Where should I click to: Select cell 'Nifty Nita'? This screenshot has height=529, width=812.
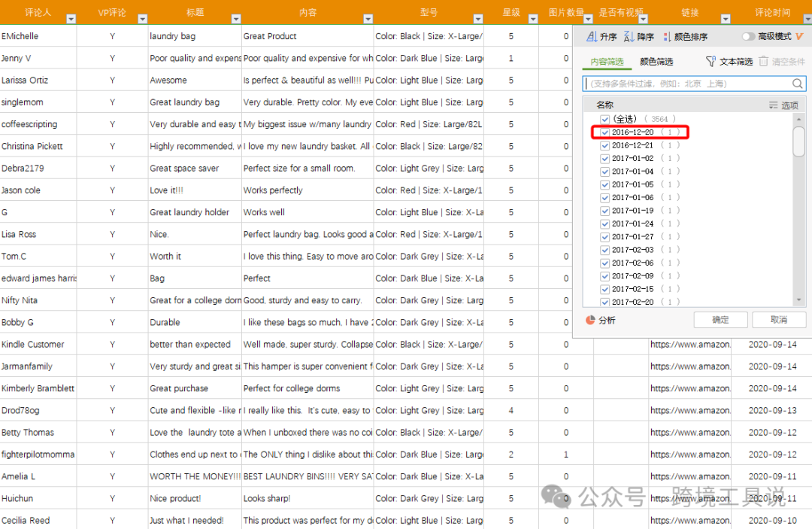tap(38, 300)
